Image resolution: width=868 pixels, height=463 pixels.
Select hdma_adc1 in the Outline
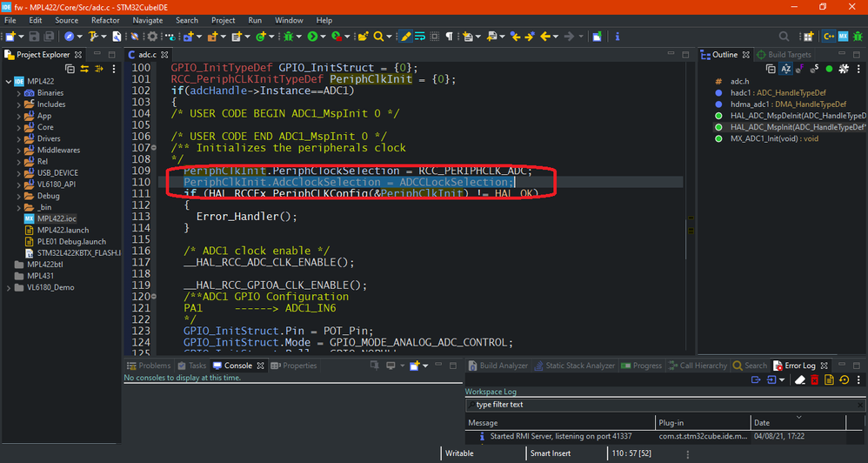(x=780, y=104)
